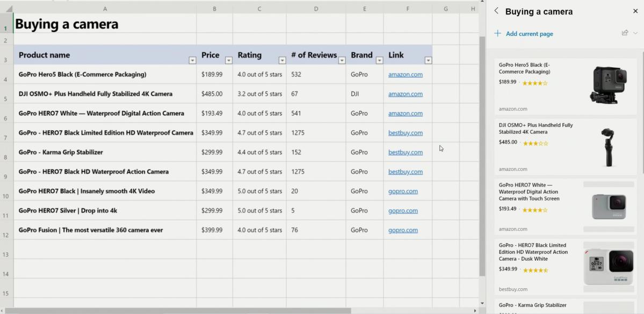Open amazon.com link for GoPro Hero5 Black

tap(406, 74)
